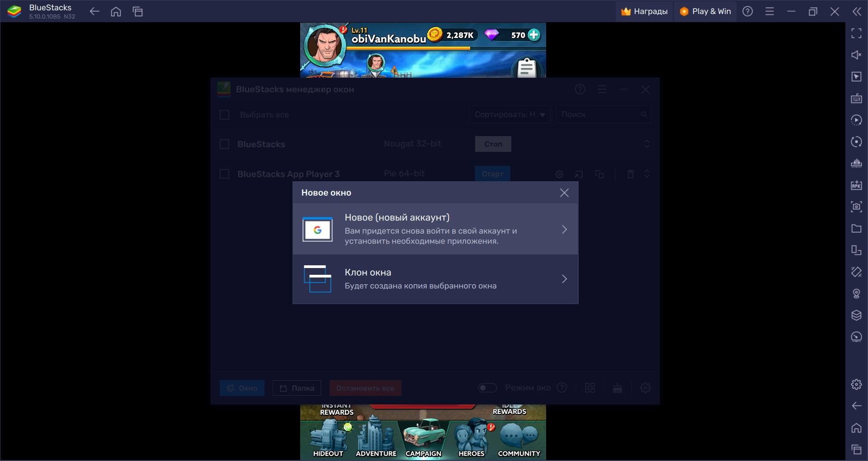Click Android home icon in sidebar
Screen dimensions: 868x461
tap(856, 428)
